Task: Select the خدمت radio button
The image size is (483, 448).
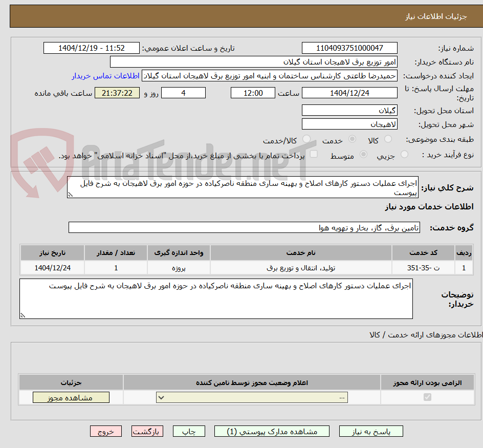Action: point(352,139)
